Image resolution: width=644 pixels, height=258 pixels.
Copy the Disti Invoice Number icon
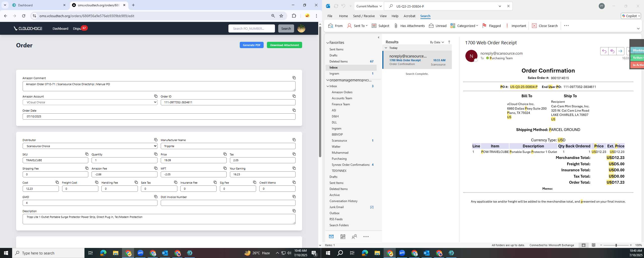coord(294,197)
